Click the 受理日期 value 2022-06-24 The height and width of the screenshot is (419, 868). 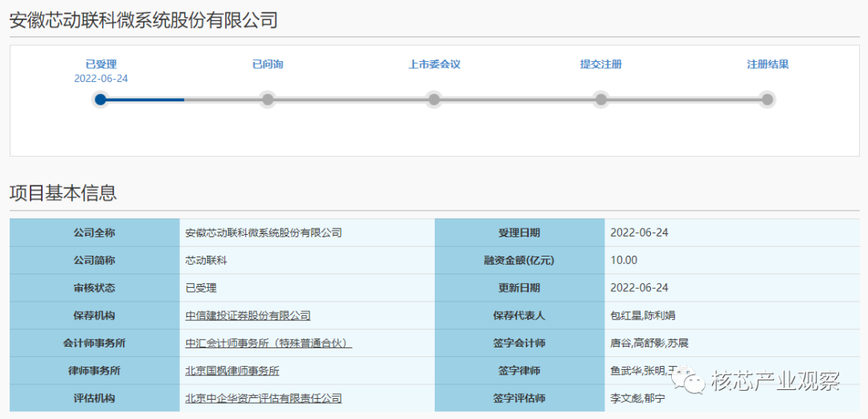640,232
